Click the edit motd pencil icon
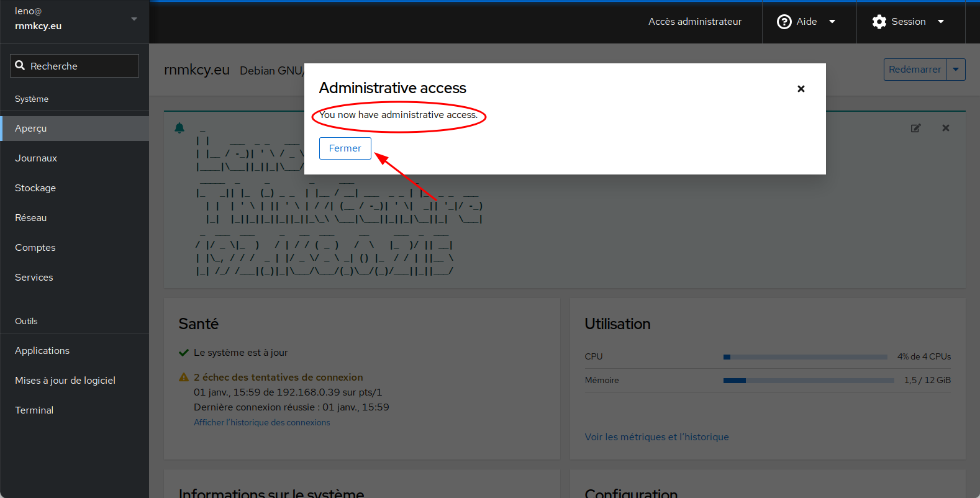The image size is (980, 498). point(915,128)
